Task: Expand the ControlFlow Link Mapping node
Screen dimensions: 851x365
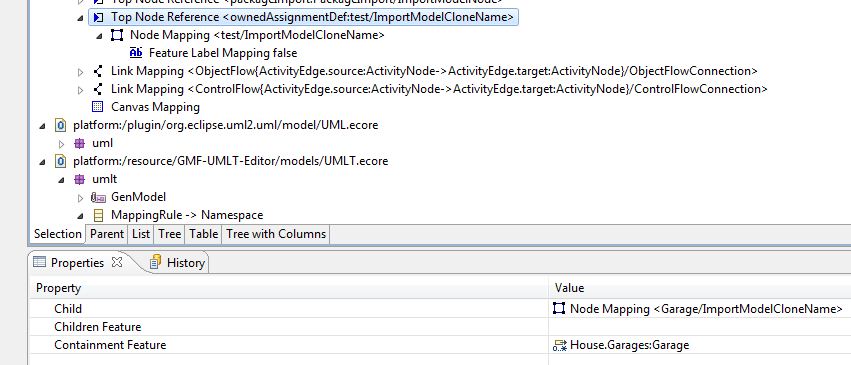Action: pos(80,89)
